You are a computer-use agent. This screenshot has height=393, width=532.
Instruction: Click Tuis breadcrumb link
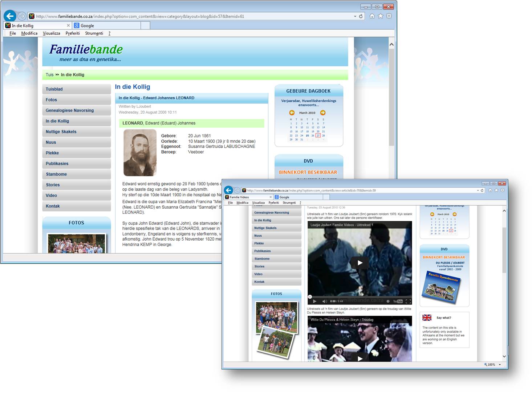click(49, 75)
